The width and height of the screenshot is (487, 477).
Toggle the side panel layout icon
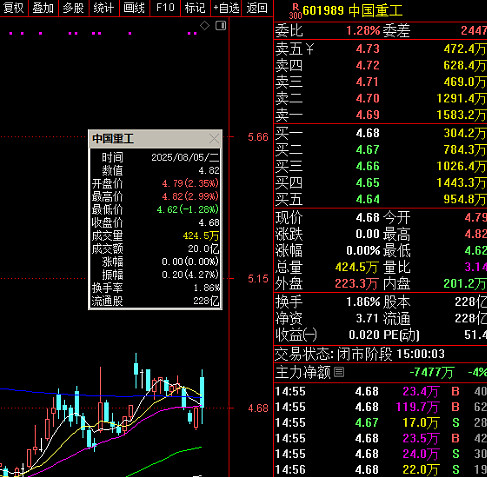[221, 26]
